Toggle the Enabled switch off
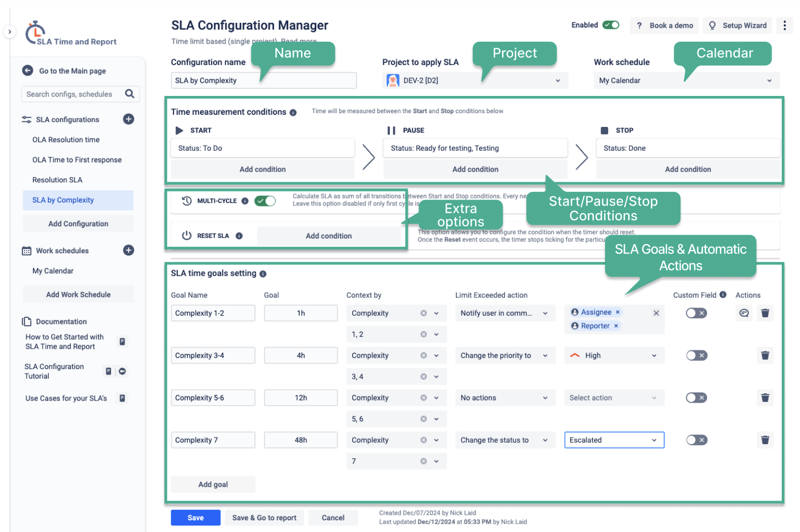This screenshot has height=532, width=800. click(611, 25)
